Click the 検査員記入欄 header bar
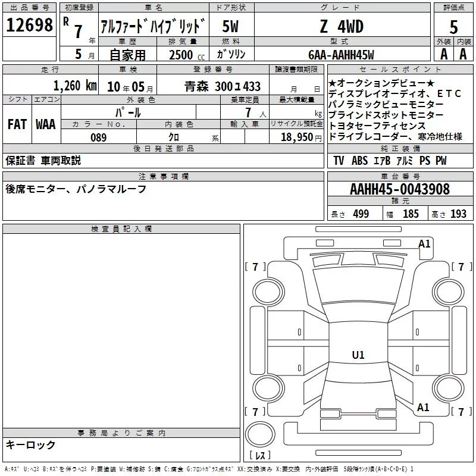Image resolution: width=476 pixels, height=476 pixels. pos(121,229)
